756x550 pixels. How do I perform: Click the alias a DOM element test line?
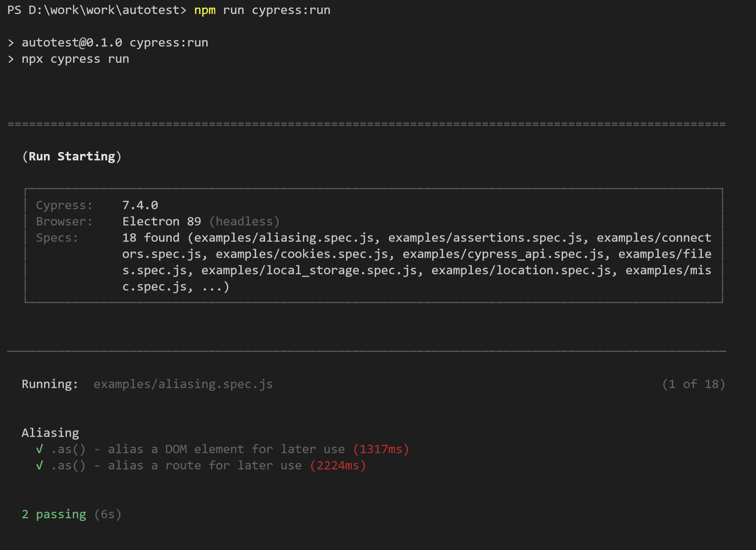tap(198, 449)
